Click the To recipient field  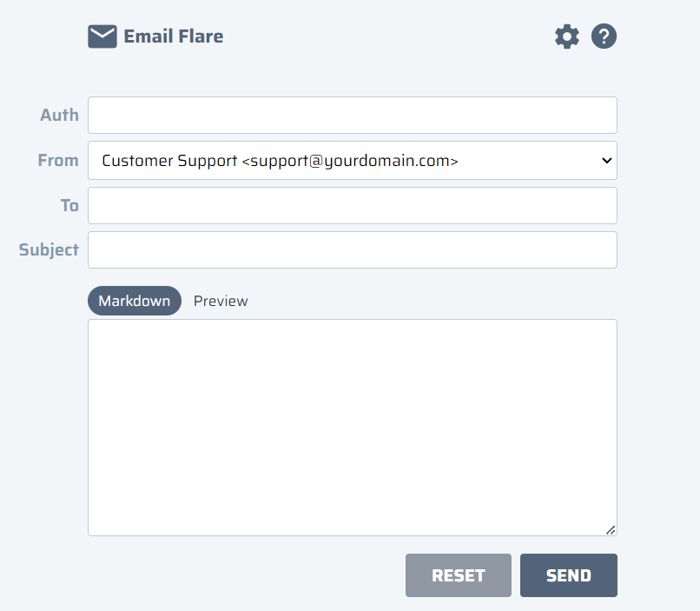coord(352,205)
